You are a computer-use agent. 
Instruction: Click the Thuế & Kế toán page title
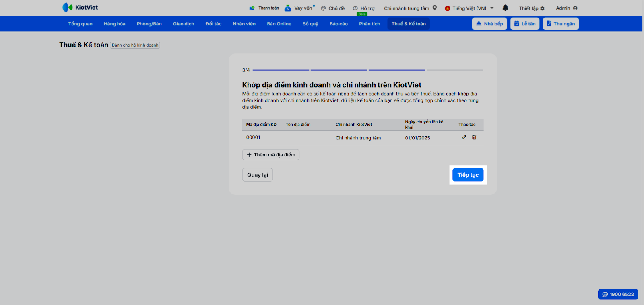tap(84, 45)
